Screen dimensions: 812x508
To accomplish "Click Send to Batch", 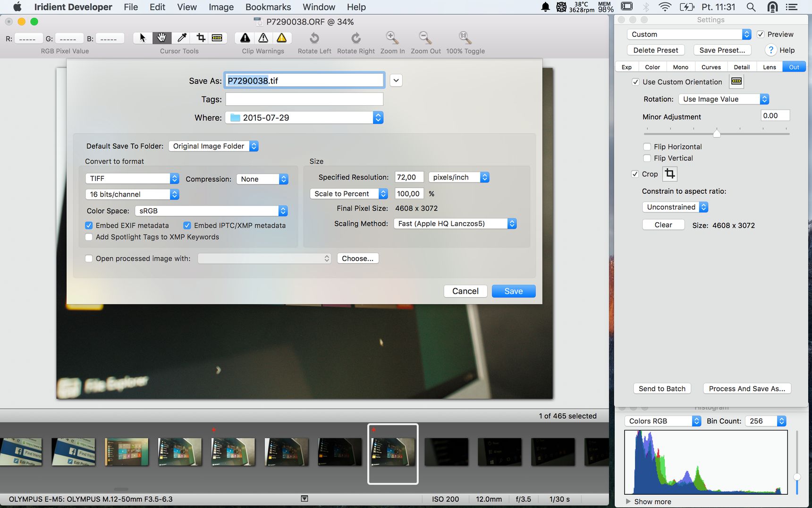I will 662,388.
